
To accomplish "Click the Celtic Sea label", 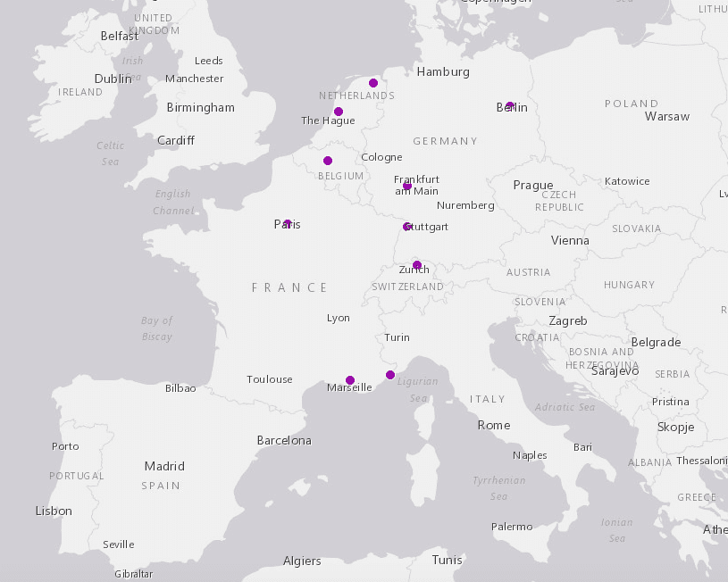I will (x=110, y=154).
